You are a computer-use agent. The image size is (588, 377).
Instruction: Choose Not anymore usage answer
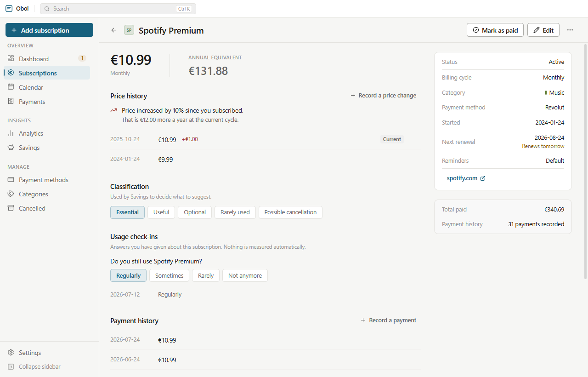point(245,275)
